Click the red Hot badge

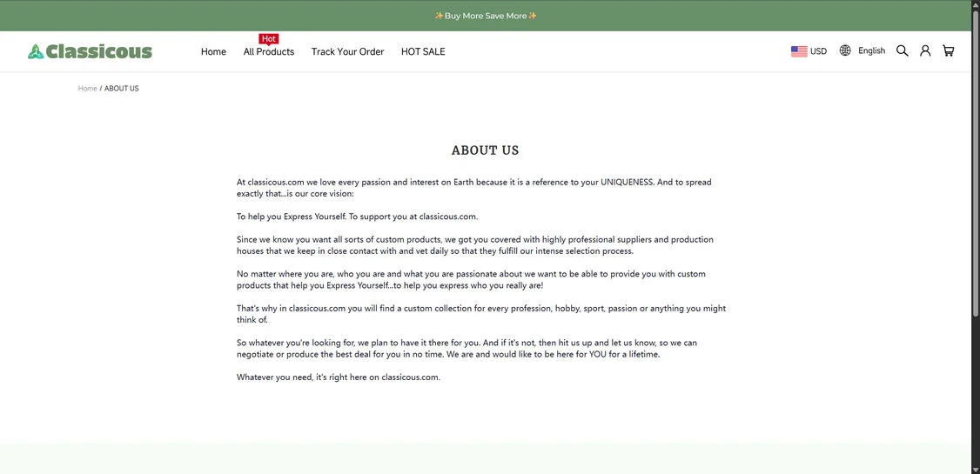coord(269,39)
